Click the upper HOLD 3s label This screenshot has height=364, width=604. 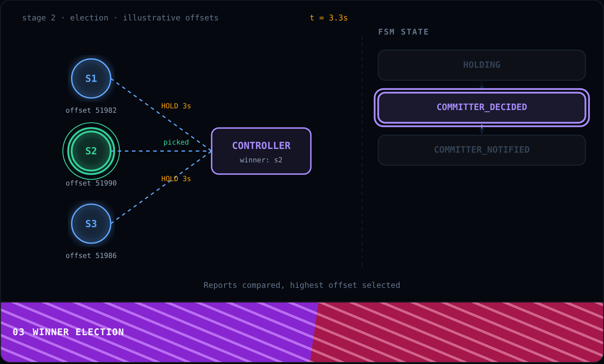pos(176,106)
